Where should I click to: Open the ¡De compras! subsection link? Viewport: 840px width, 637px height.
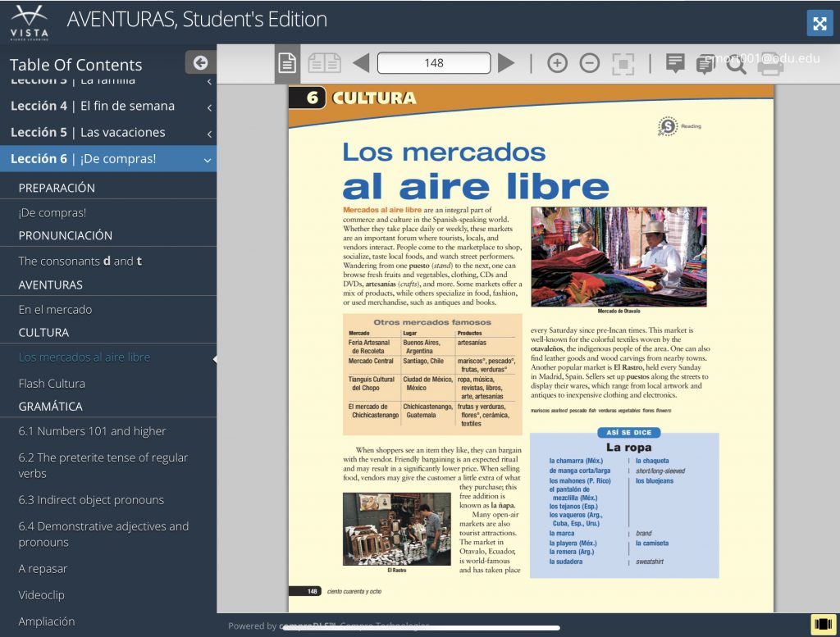click(x=52, y=212)
